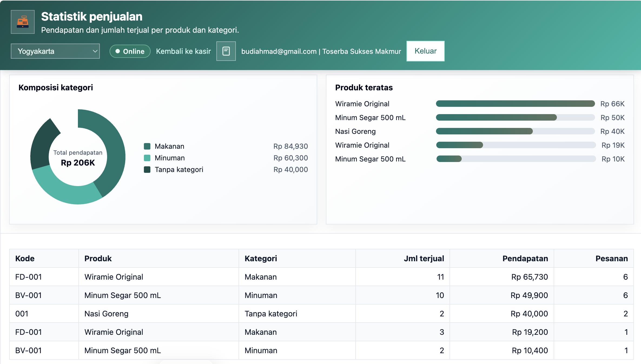This screenshot has height=364, width=641.
Task: Click the Rp 66K Wiramie Original bar
Action: pos(515,104)
